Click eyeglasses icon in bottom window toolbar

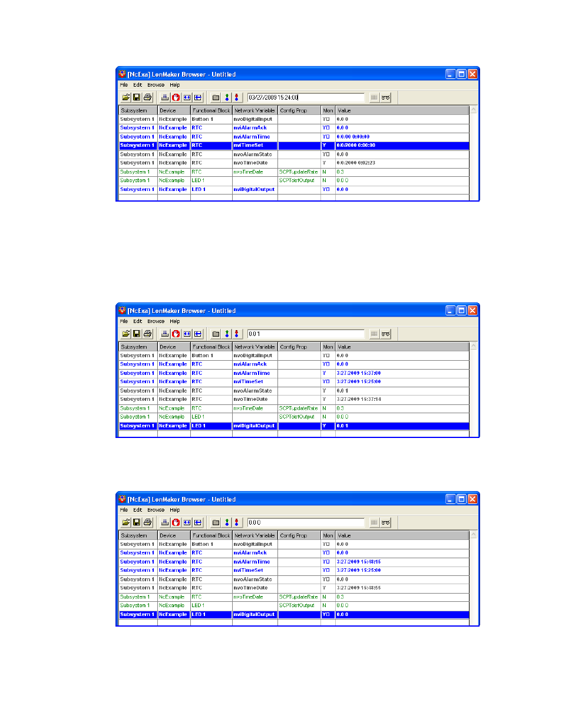[x=386, y=522]
